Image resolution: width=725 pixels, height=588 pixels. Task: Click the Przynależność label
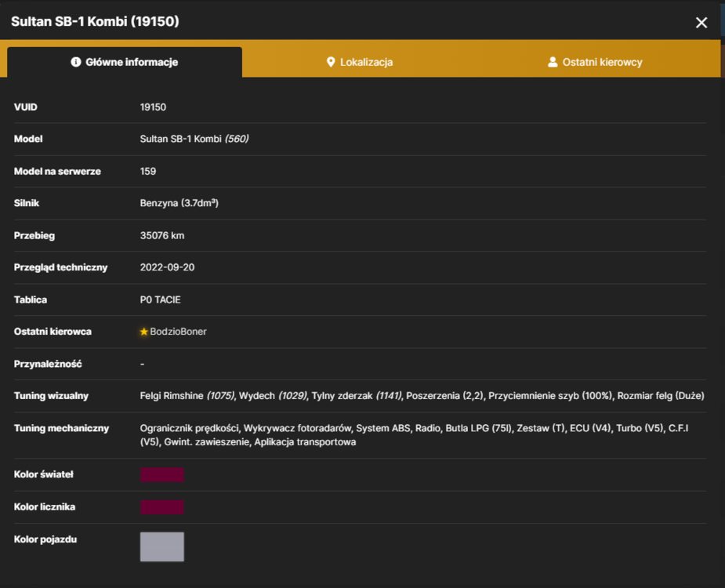point(48,364)
